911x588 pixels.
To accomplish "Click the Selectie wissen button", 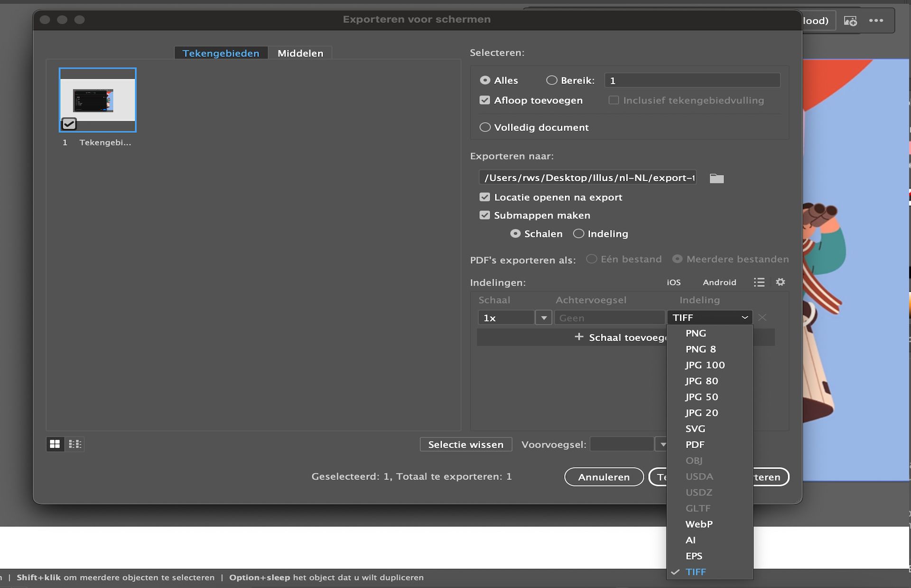I will (x=465, y=444).
